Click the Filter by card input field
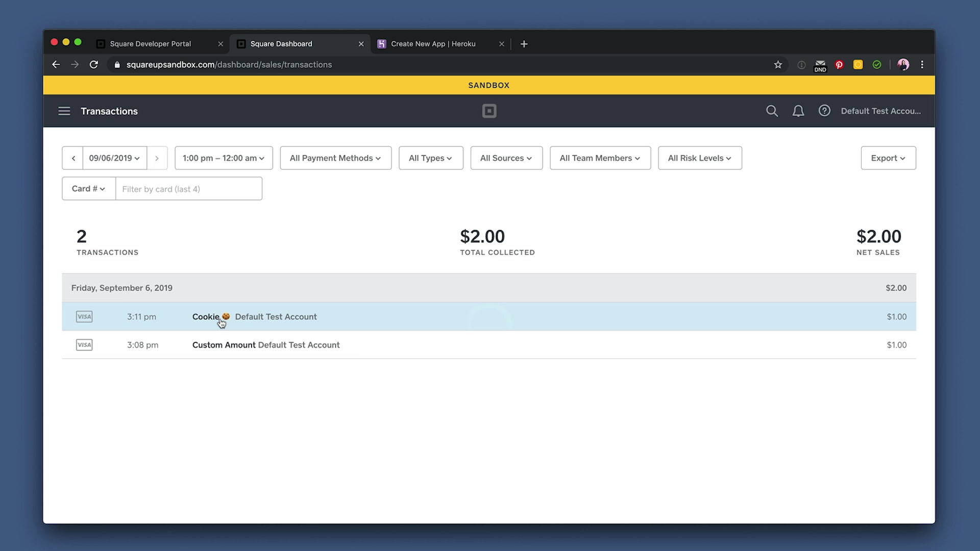This screenshot has width=980, height=551. pyautogui.click(x=189, y=189)
